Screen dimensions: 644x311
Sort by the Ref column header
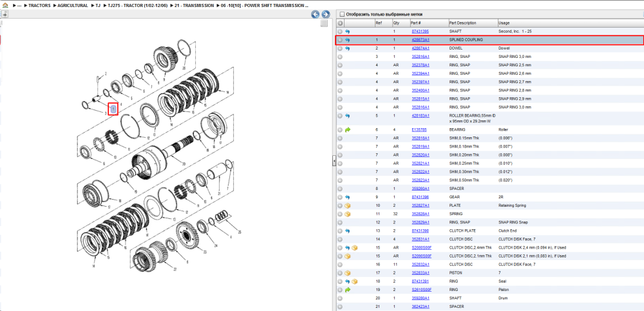(383, 23)
